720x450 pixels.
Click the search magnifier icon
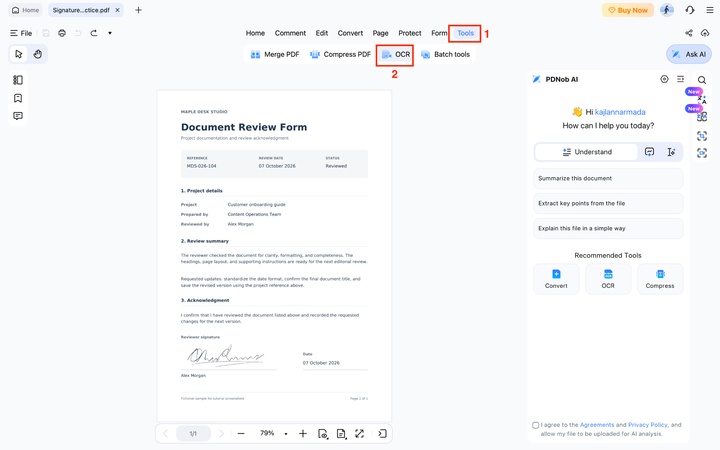702,80
